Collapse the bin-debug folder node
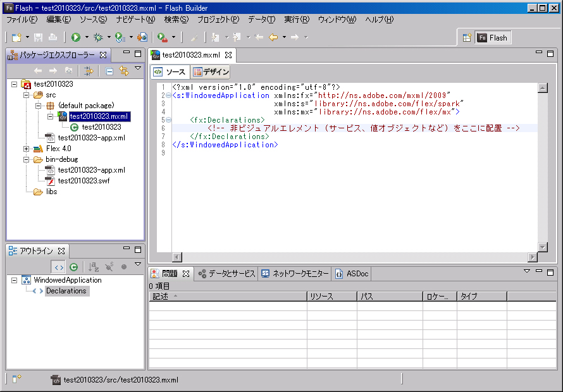Image resolution: width=563 pixels, height=392 pixels. [26, 160]
